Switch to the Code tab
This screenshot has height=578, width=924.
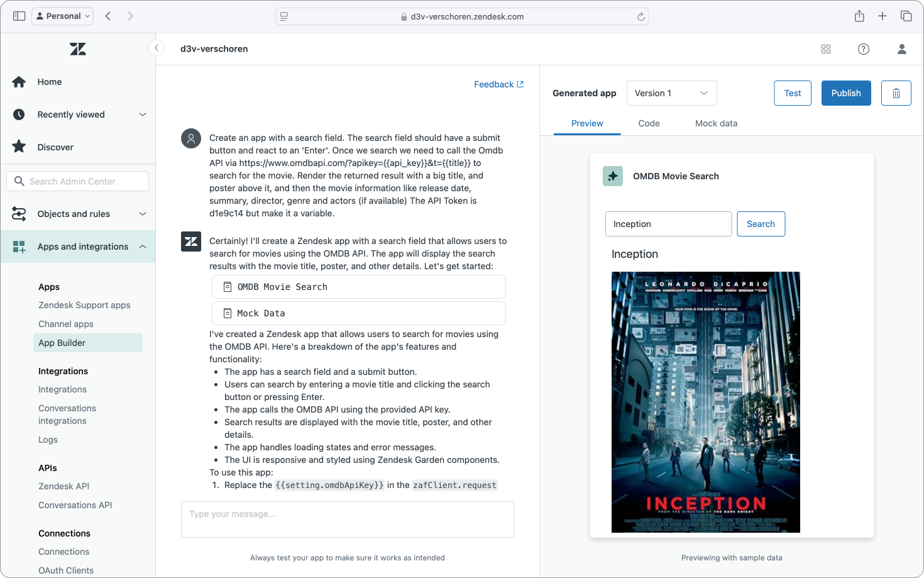(x=649, y=123)
